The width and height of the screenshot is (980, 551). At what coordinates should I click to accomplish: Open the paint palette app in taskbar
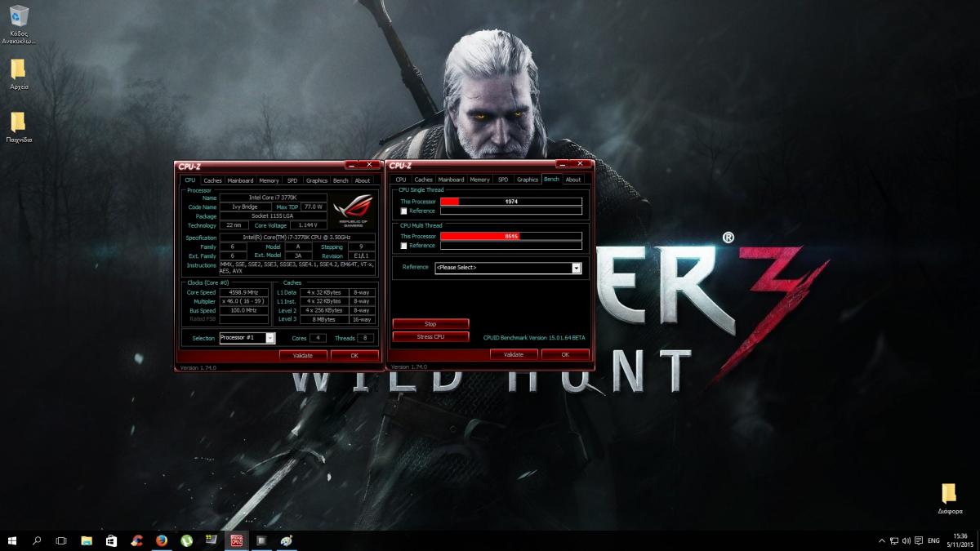click(x=287, y=540)
